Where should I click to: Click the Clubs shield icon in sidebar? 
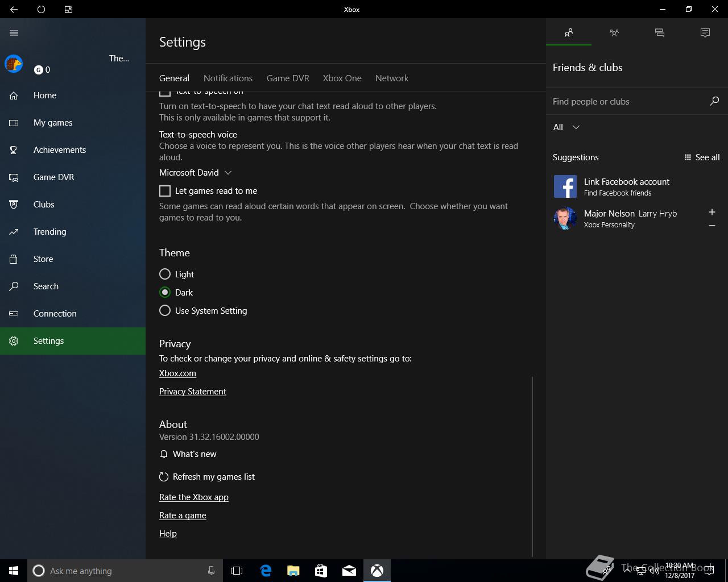click(x=14, y=205)
